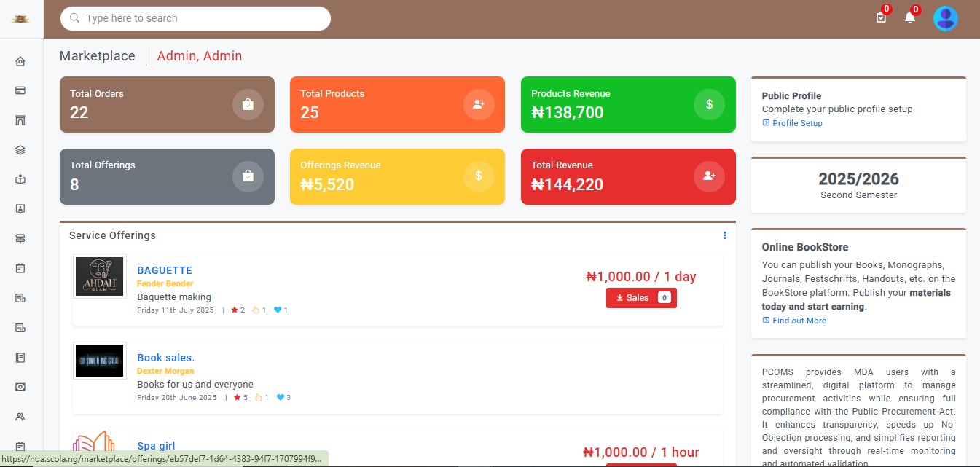
Task: Click the credit card icon in the sidebar
Action: (20, 90)
